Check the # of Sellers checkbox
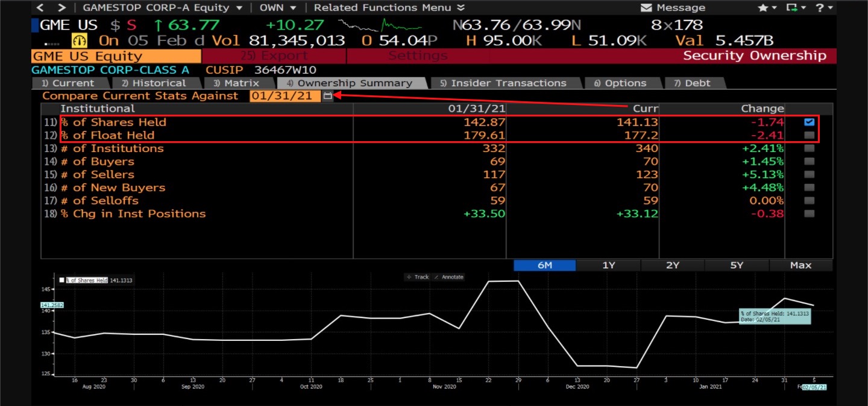The image size is (868, 406). 809,174
